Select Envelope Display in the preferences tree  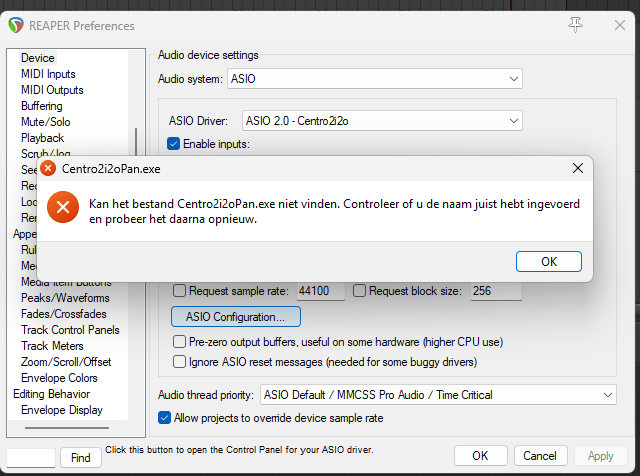tap(62, 410)
